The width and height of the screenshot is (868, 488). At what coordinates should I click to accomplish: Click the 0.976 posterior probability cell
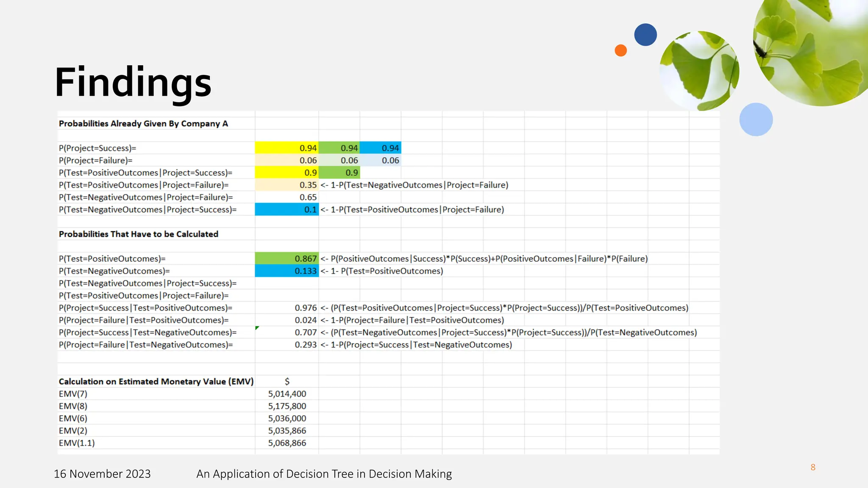[x=305, y=308]
